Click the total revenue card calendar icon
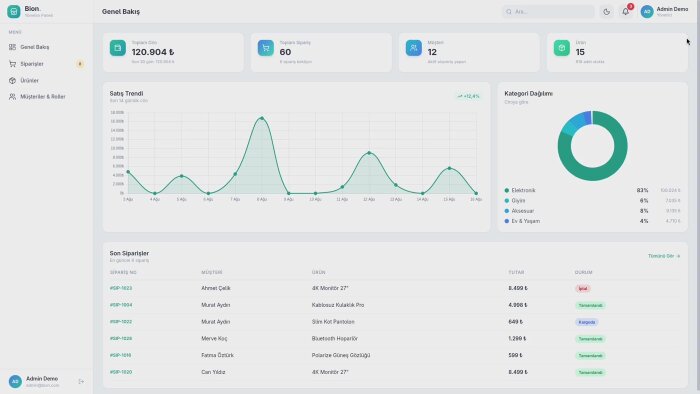Image resolution: width=700 pixels, height=394 pixels. 118,48
